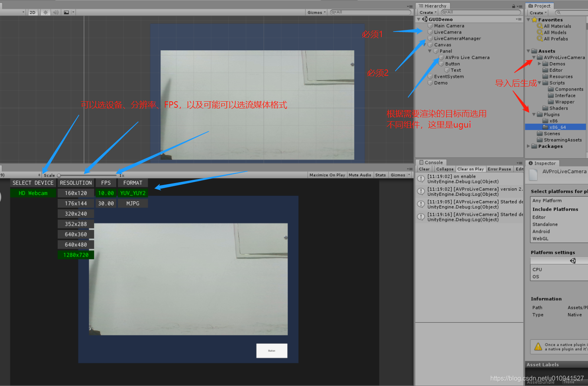Toggle scene effects image icon
The image size is (588, 386).
67,12
